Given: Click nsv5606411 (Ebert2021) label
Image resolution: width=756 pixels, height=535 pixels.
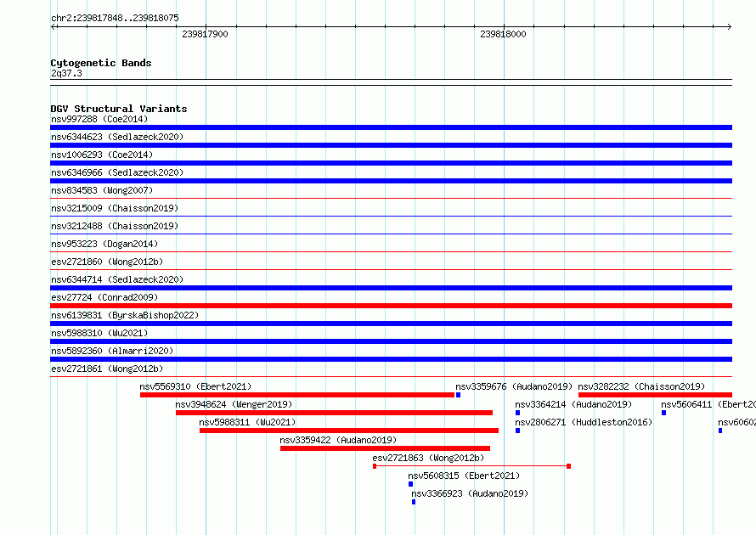Looking at the screenshot, I should (708, 404).
